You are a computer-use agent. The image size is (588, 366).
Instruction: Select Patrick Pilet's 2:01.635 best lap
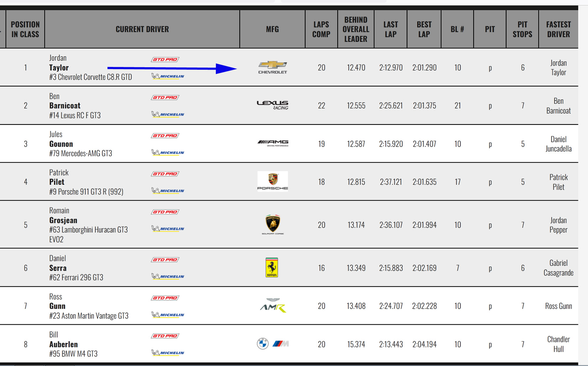(x=424, y=182)
